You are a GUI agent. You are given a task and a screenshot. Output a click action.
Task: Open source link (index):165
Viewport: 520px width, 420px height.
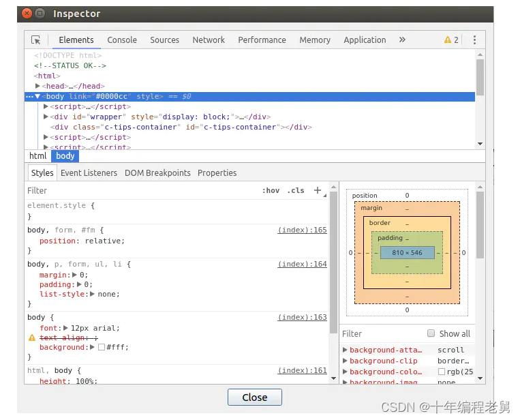point(303,230)
